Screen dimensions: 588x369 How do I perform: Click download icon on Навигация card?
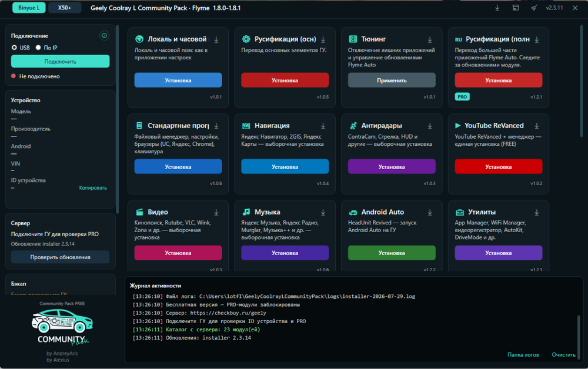click(x=323, y=126)
